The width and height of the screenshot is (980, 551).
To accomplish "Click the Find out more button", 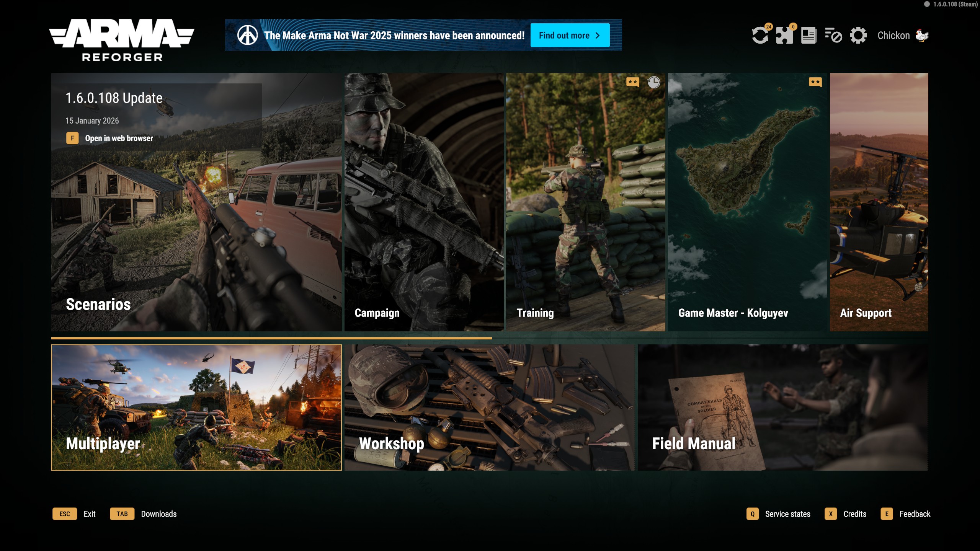I will point(570,35).
